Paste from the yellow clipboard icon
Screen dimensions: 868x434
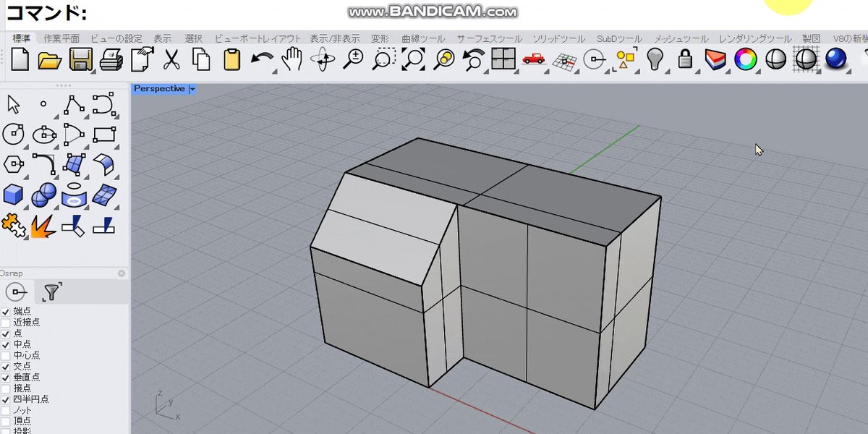click(231, 59)
